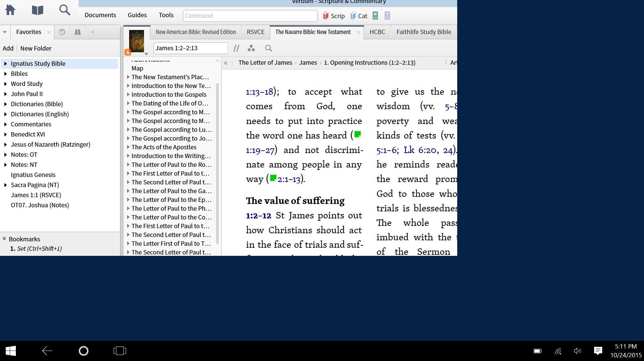Open OT07. Joshua (Notes) favorite
Viewport: 644px width, 361px height.
pyautogui.click(x=40, y=205)
